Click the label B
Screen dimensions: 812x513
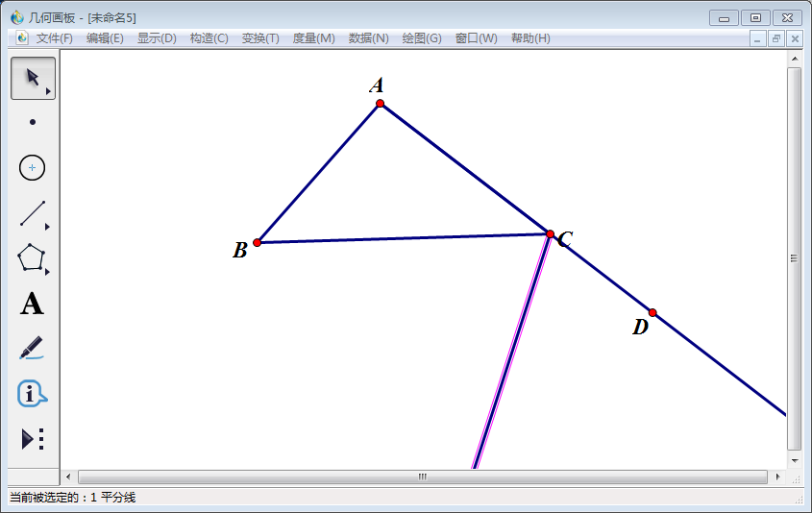[240, 250]
